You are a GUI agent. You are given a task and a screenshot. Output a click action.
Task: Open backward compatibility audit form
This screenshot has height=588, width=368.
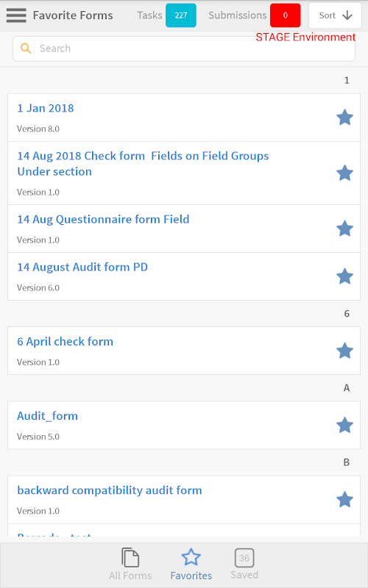pos(110,490)
